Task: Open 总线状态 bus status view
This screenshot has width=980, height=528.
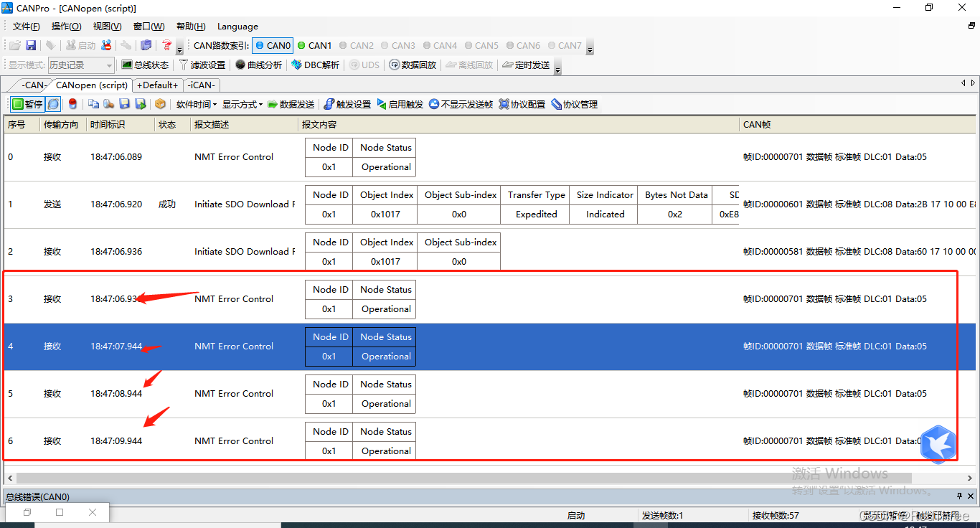Action: click(x=145, y=65)
